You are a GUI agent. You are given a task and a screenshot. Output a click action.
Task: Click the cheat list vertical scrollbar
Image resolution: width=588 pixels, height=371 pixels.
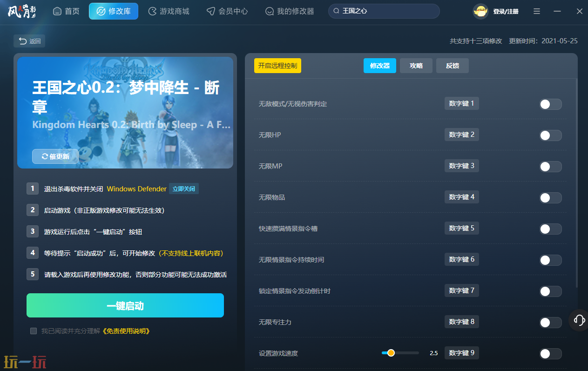(577, 183)
